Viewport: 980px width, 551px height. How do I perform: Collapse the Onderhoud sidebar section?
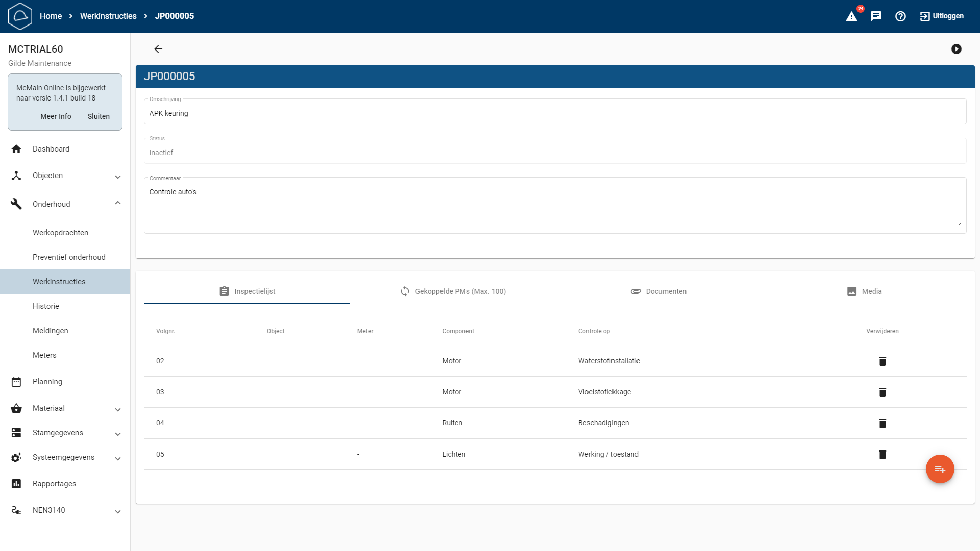[x=118, y=203]
